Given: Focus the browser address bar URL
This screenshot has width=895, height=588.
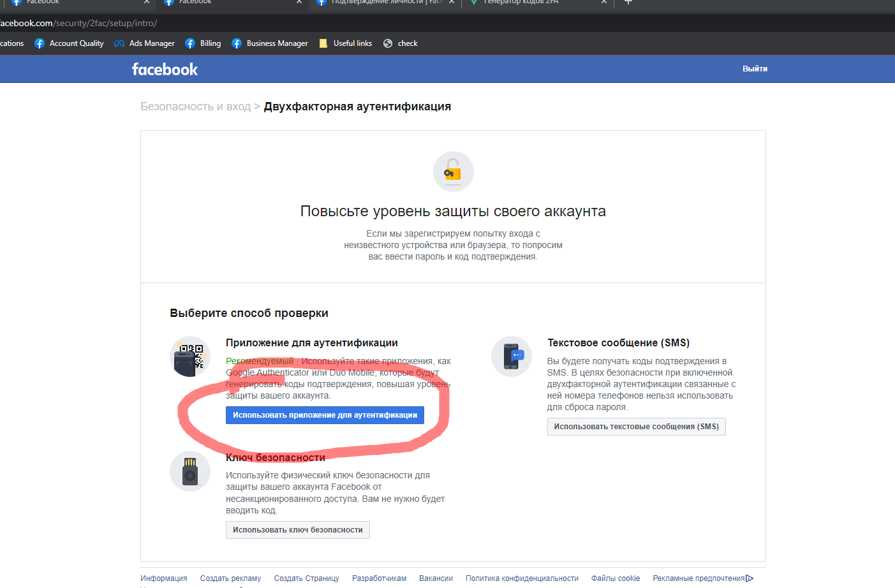Looking at the screenshot, I should click(x=78, y=23).
